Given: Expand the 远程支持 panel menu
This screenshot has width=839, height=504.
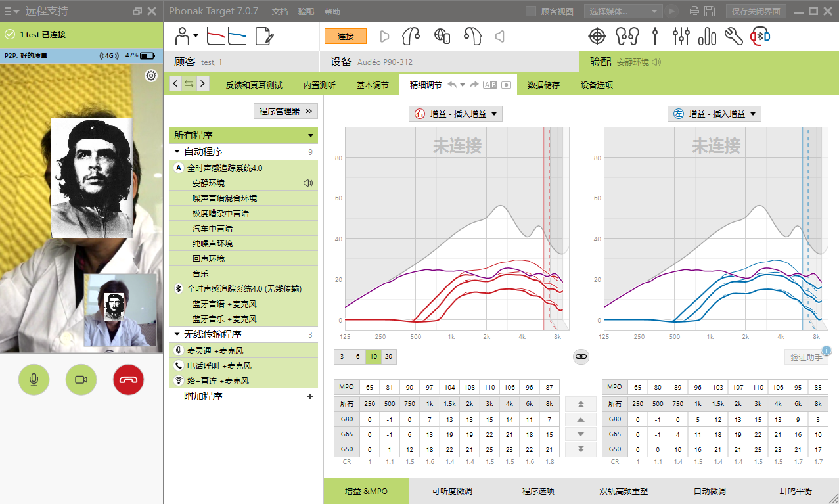Looking at the screenshot, I should coord(12,11).
